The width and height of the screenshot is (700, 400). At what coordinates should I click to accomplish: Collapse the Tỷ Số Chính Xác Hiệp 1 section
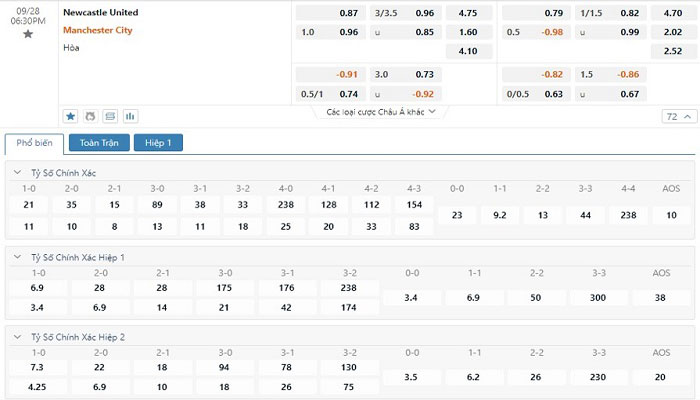coord(16,257)
